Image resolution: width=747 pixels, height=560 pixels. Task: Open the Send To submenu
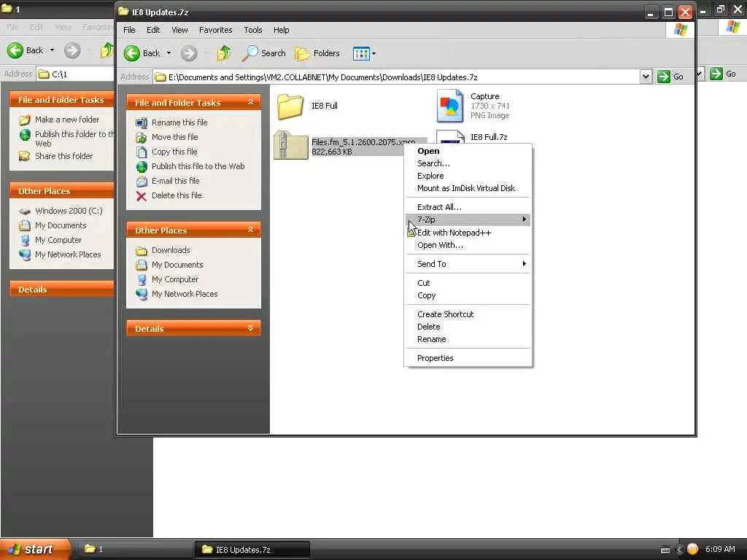point(468,264)
